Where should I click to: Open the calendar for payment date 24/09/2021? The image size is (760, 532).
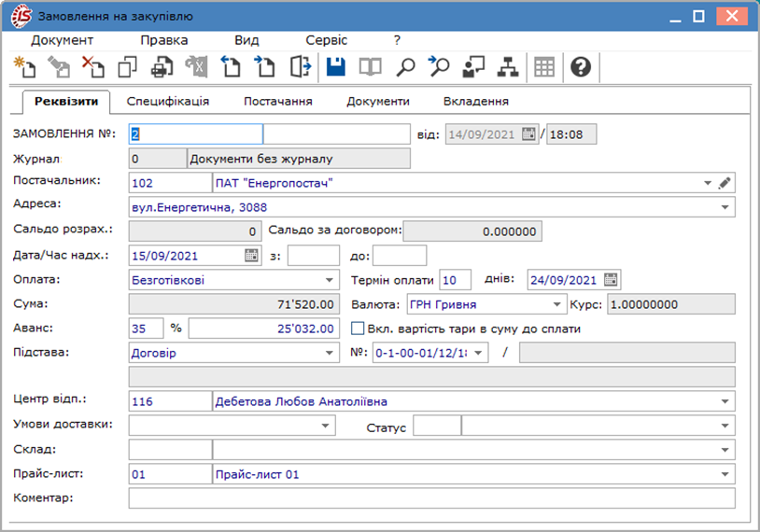coord(611,279)
